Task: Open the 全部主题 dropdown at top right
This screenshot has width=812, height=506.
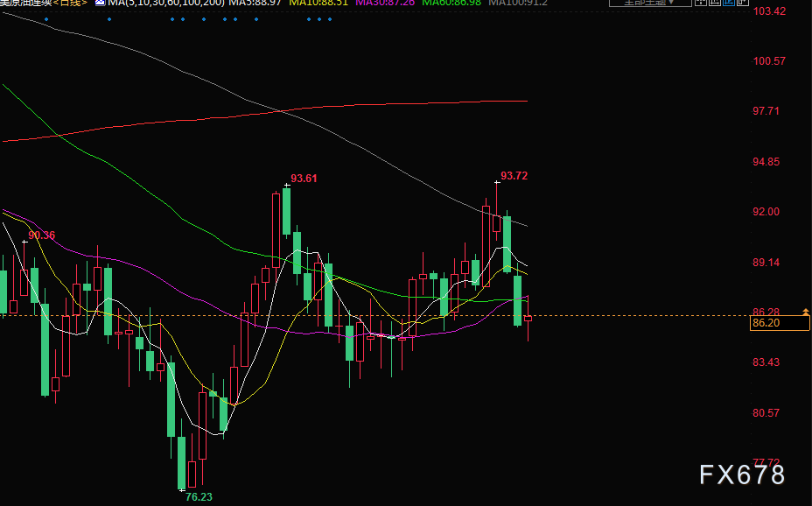Action: click(x=650, y=3)
